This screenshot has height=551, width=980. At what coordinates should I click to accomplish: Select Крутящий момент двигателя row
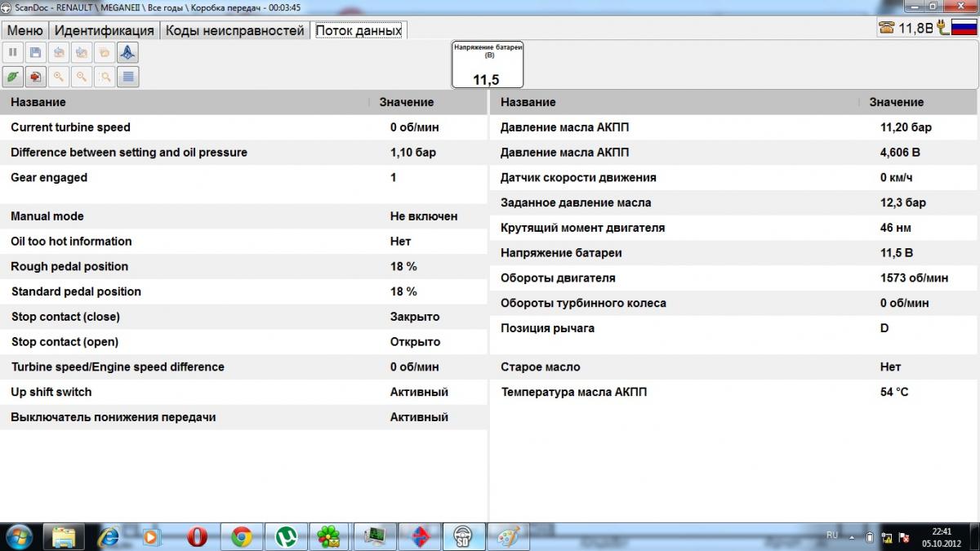(x=733, y=228)
